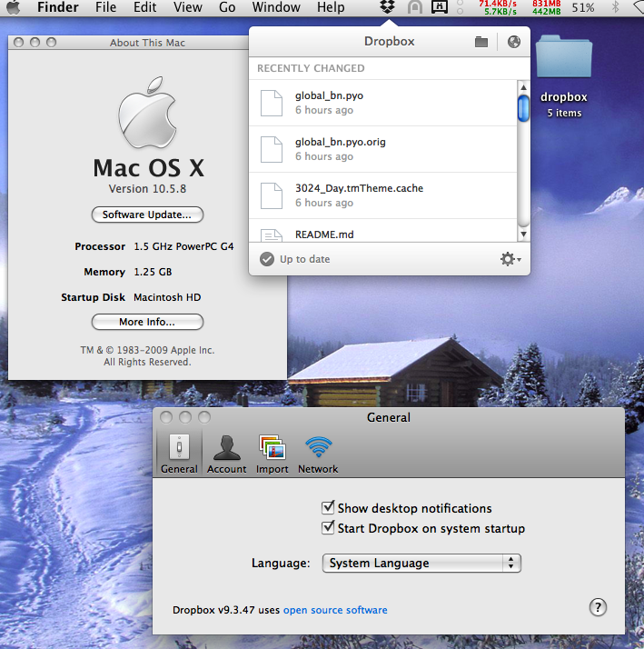The width and height of the screenshot is (644, 649).
Task: Click the Up to date checkmark icon
Action: pyautogui.click(x=267, y=259)
